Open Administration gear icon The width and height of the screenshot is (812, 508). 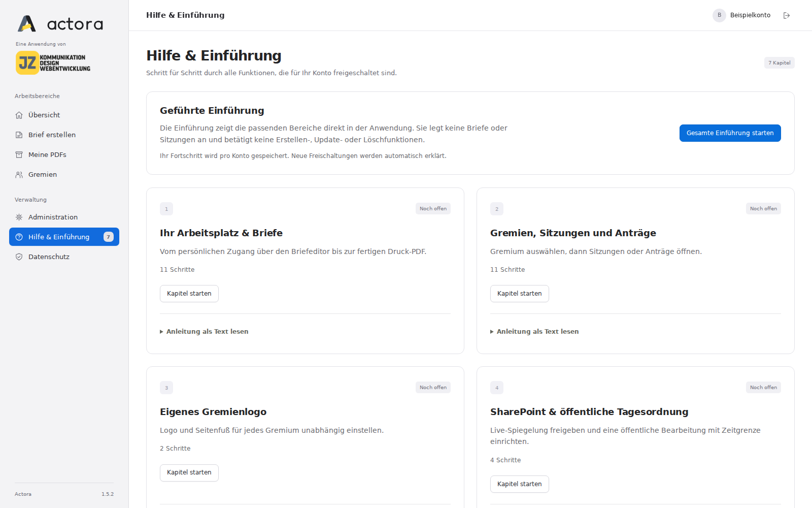point(19,217)
